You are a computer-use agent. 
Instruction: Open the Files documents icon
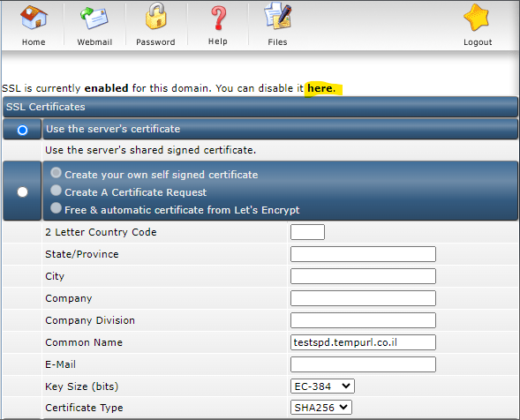click(278, 16)
